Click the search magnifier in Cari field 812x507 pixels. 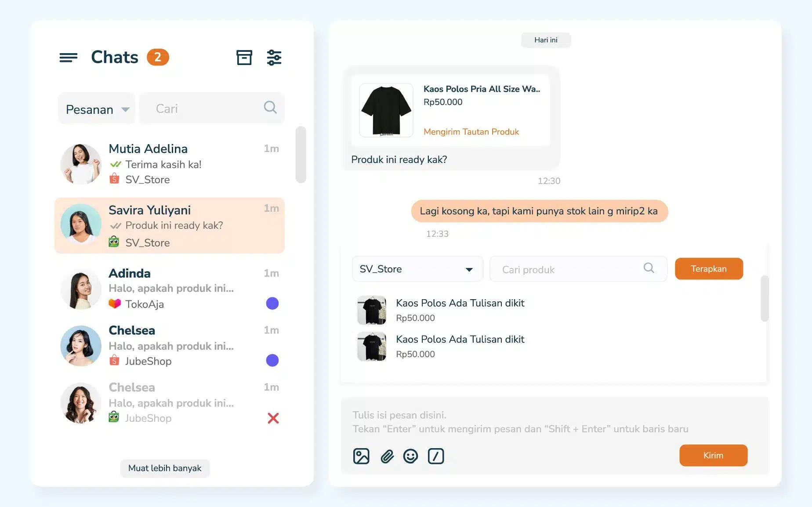click(x=270, y=107)
